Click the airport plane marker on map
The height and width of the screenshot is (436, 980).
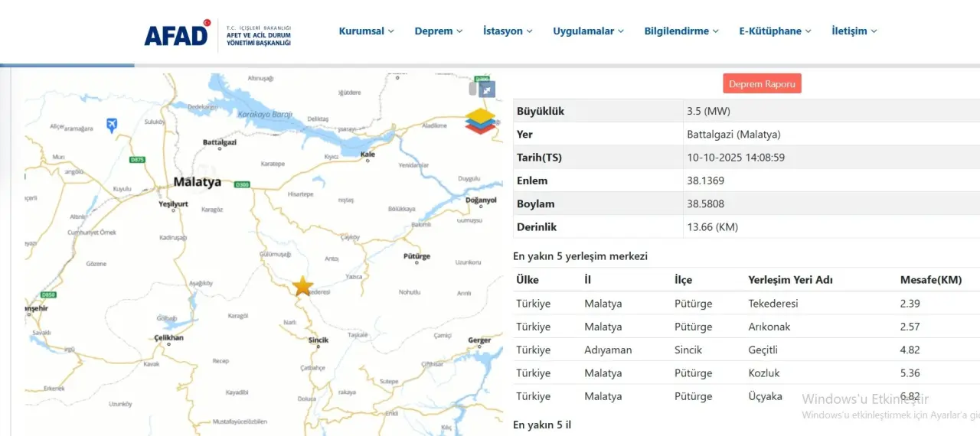point(112,125)
